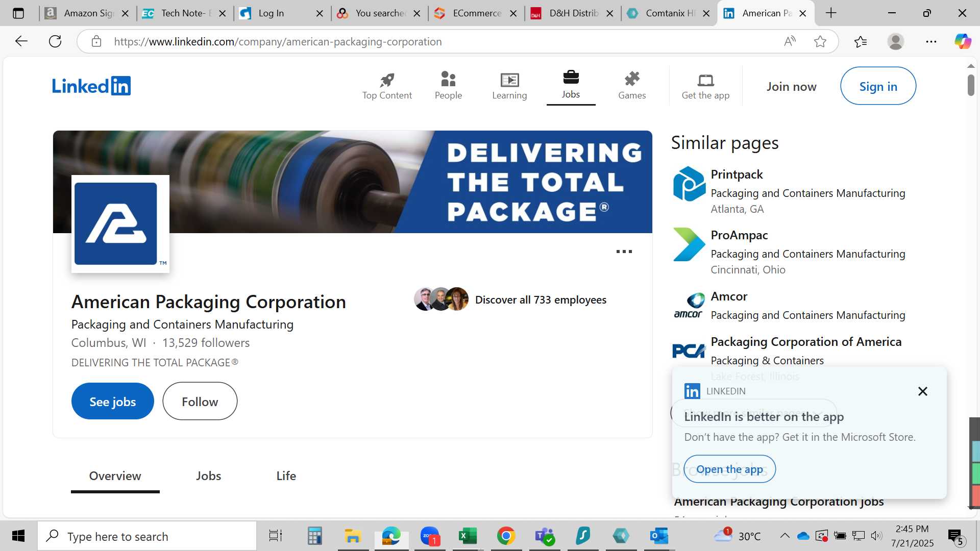Open Microsoft Teams from taskbar
This screenshot has height=551, width=980.
point(544,536)
